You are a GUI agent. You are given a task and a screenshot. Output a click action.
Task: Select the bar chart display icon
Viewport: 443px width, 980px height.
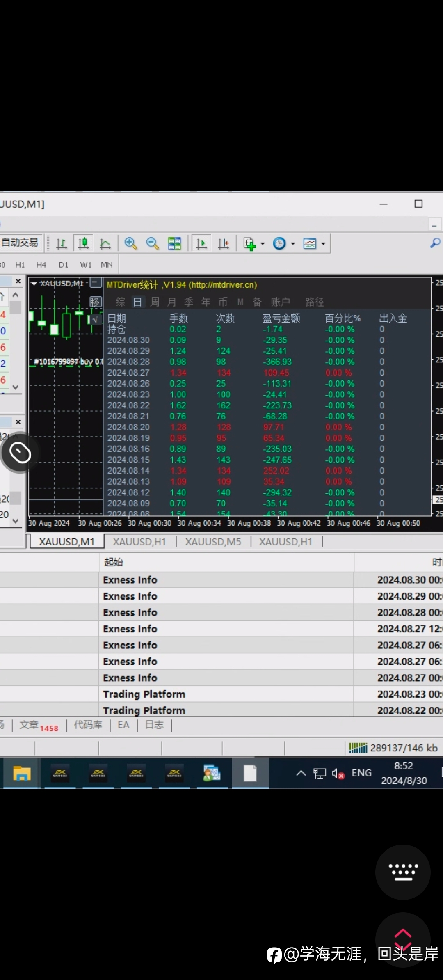tap(62, 244)
